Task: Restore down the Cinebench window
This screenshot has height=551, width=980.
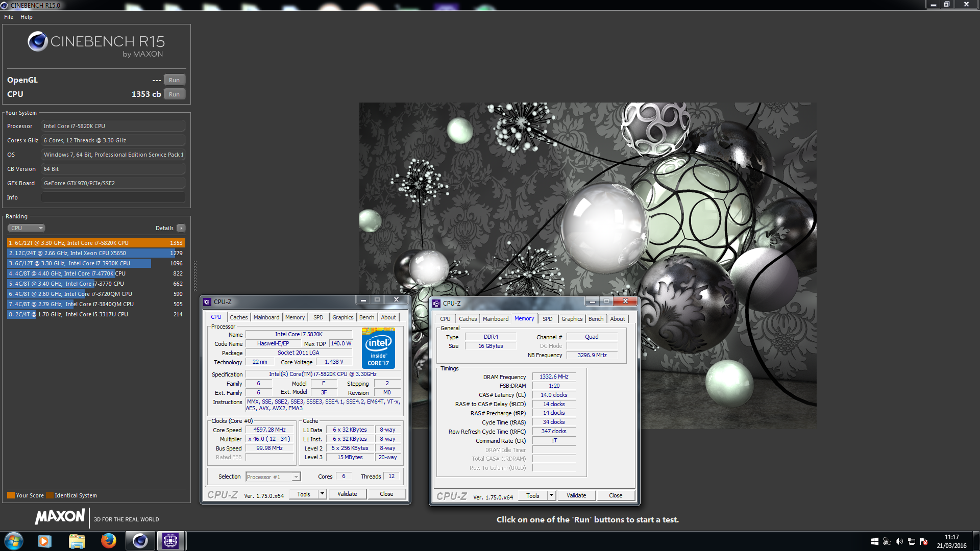Action: coord(947,5)
